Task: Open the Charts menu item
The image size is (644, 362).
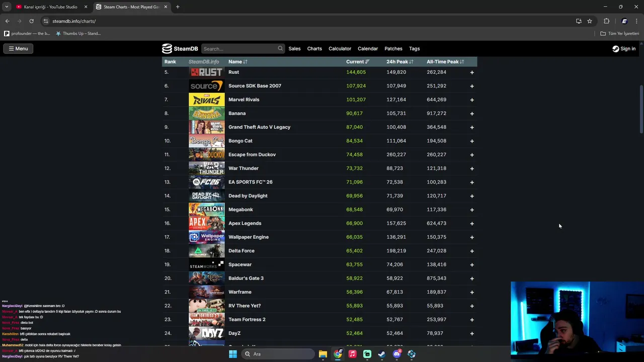Action: (x=314, y=49)
